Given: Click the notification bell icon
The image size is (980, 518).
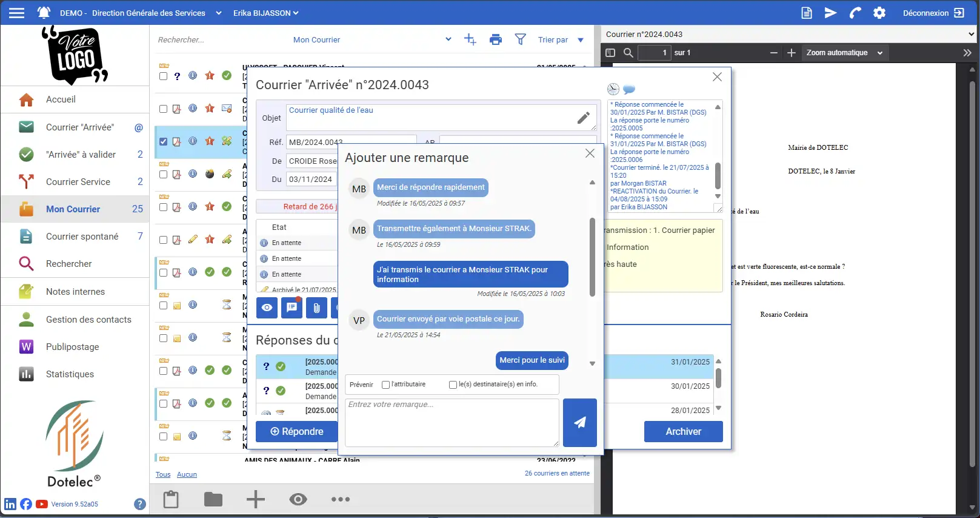Looking at the screenshot, I should tap(44, 13).
